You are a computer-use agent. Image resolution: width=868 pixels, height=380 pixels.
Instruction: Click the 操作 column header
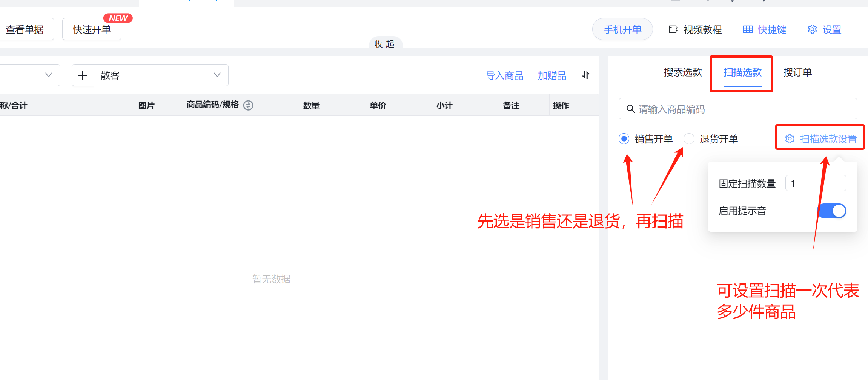coord(574,106)
